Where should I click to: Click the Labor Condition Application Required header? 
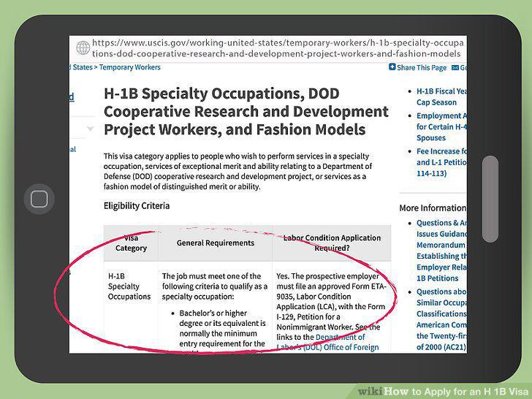point(332,243)
